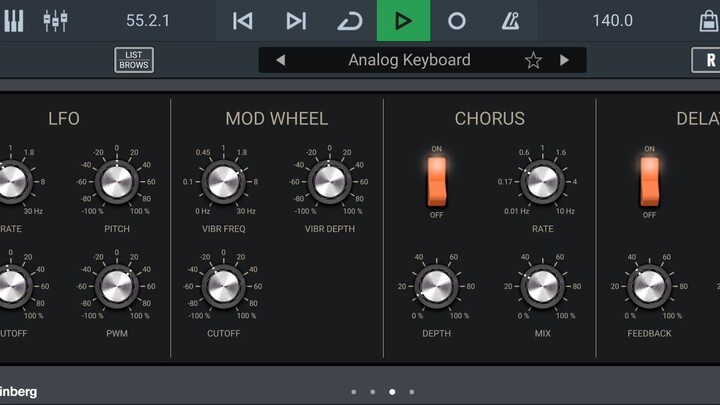Start recording with the Record button

pos(456,21)
